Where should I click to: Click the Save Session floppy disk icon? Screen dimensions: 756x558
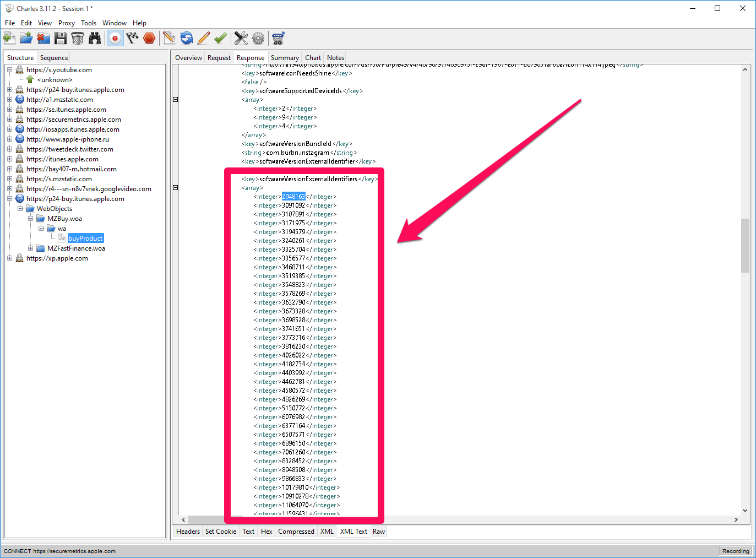61,38
